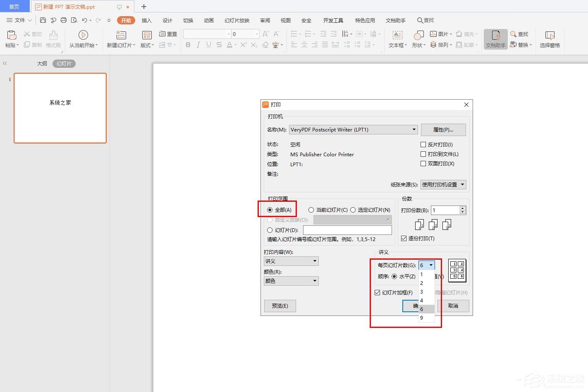The width and height of the screenshot is (588, 392).
Task: Click the Bold formatting icon
Action: [x=188, y=45]
